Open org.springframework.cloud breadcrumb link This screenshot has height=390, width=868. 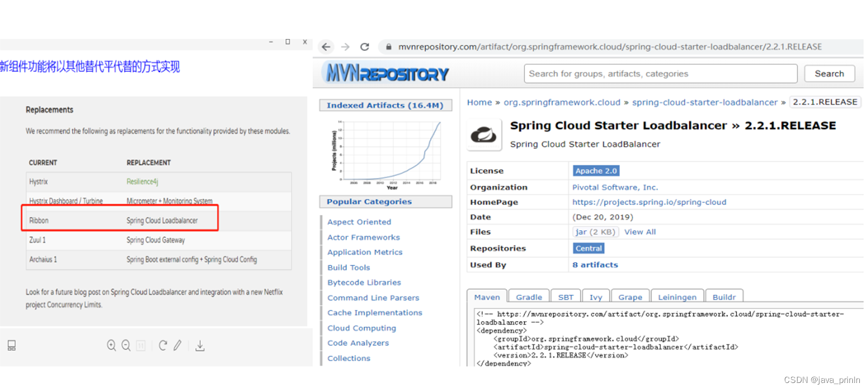click(562, 102)
